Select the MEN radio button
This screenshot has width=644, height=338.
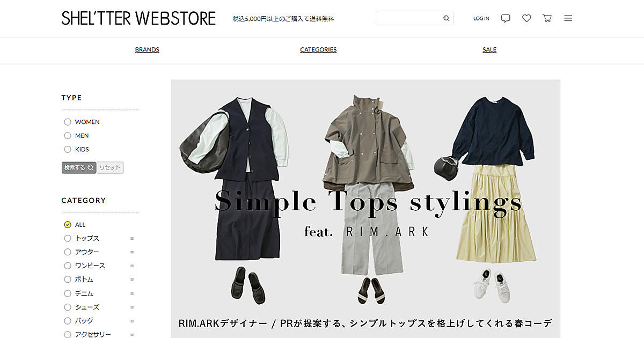[x=68, y=136]
